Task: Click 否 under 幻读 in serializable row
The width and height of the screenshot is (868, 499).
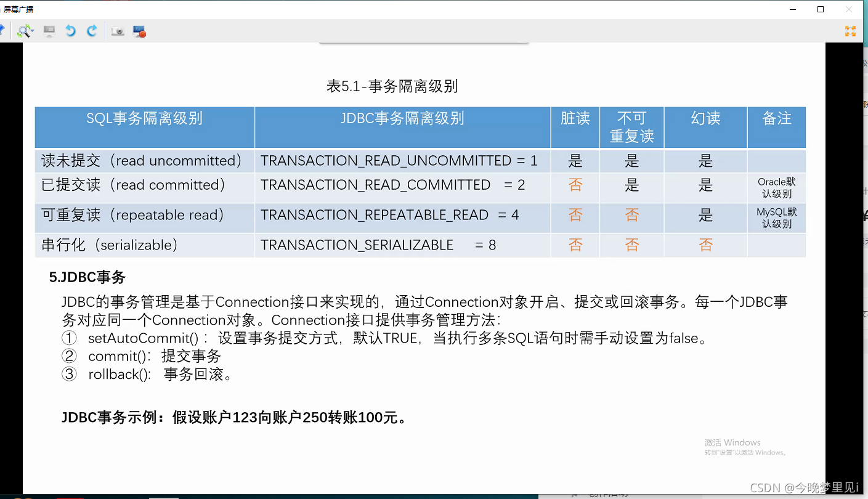Action: [x=706, y=245]
